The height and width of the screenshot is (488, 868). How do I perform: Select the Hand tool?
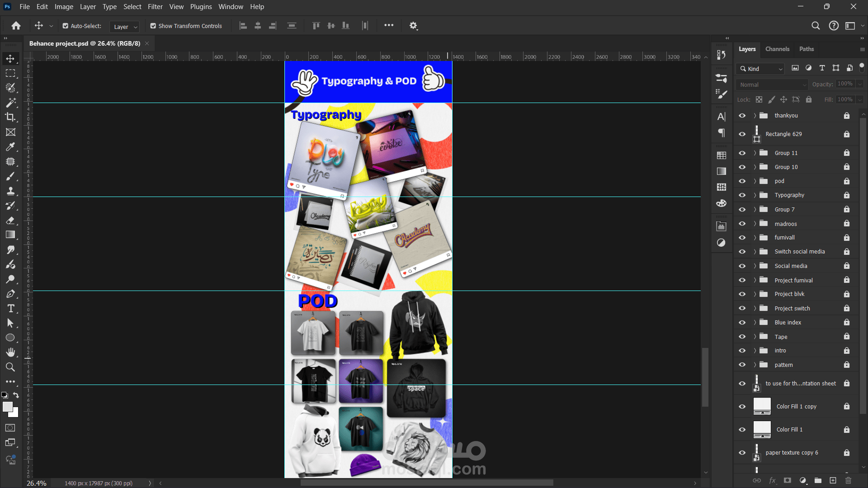pos(10,352)
